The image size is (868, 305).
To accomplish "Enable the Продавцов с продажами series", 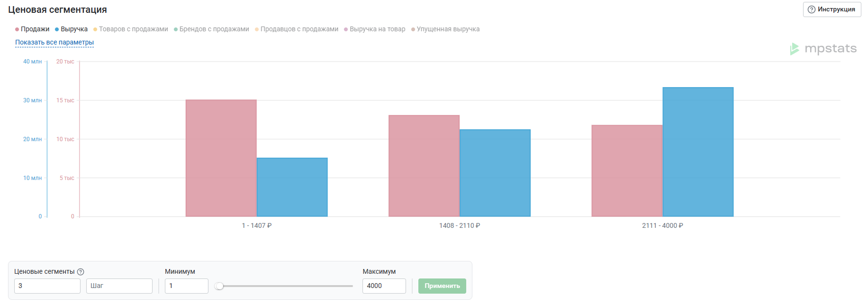I will point(297,29).
